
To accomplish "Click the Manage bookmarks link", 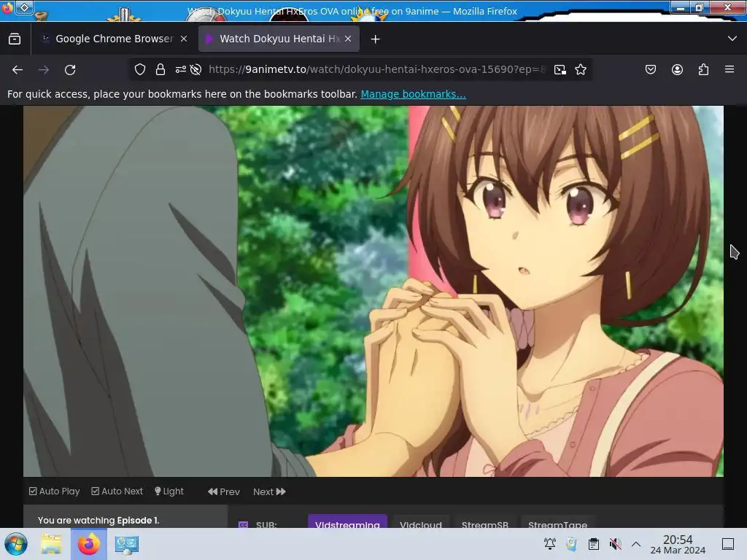I will pos(413,94).
